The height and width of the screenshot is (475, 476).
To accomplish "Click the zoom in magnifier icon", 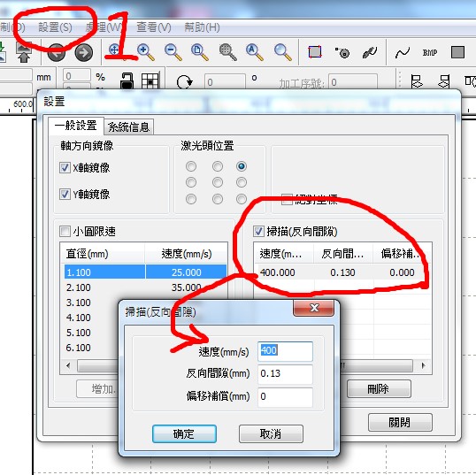I will [x=145, y=52].
